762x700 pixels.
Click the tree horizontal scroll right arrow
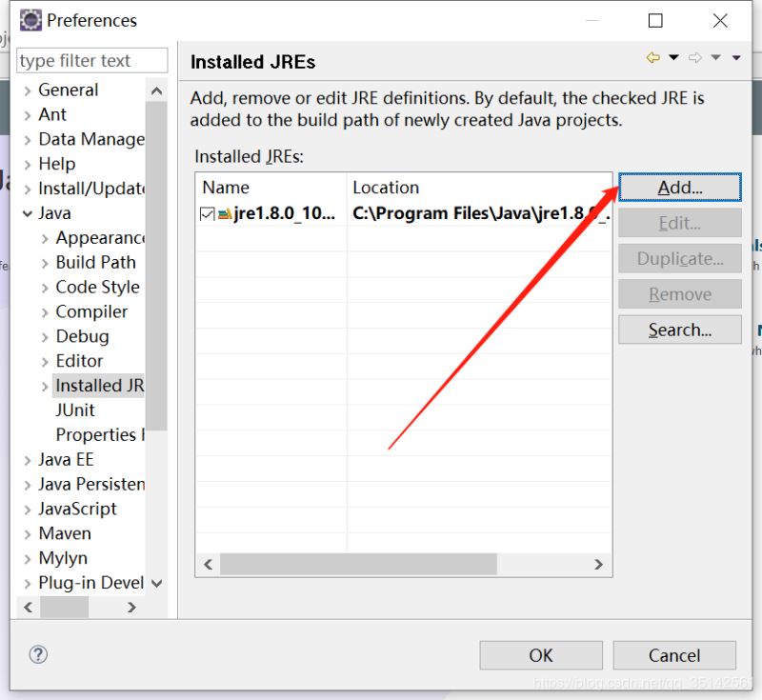[131, 608]
